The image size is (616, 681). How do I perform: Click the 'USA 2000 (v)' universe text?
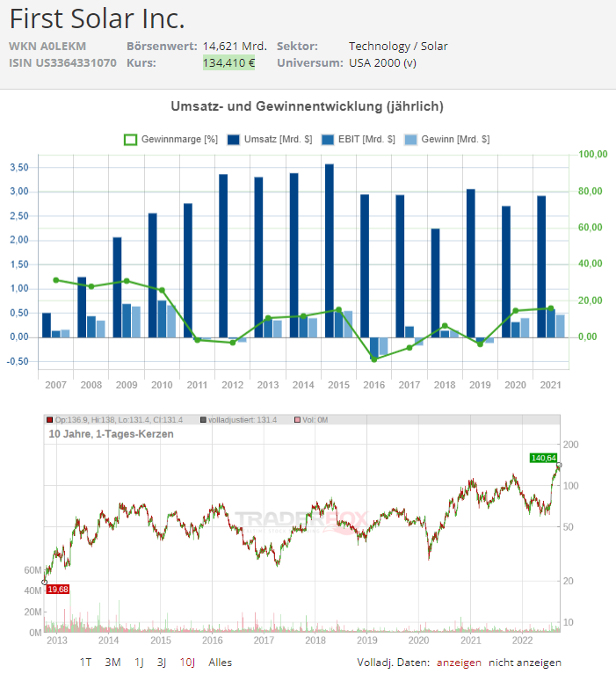click(x=383, y=62)
